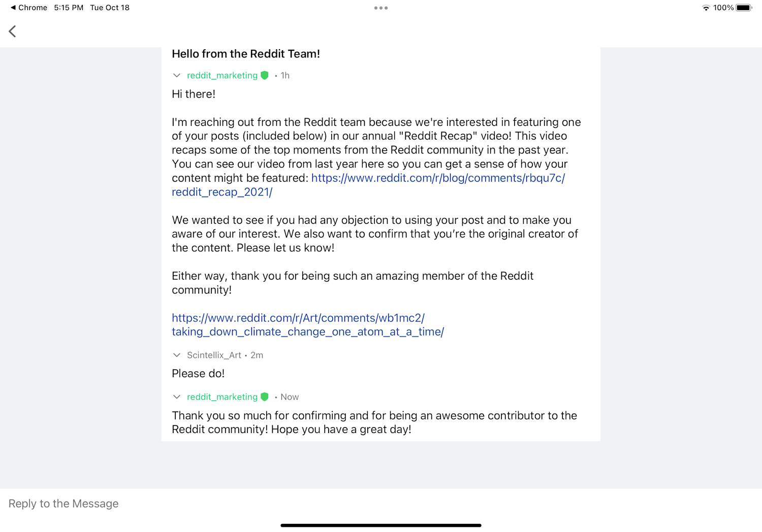
Task: Collapse the latest reddit_marketing reply
Action: tap(177, 396)
